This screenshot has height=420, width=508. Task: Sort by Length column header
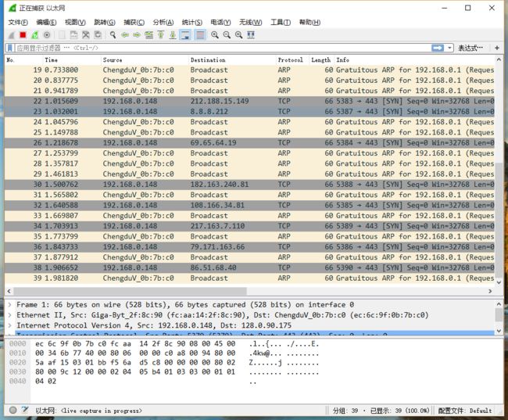pyautogui.click(x=322, y=60)
